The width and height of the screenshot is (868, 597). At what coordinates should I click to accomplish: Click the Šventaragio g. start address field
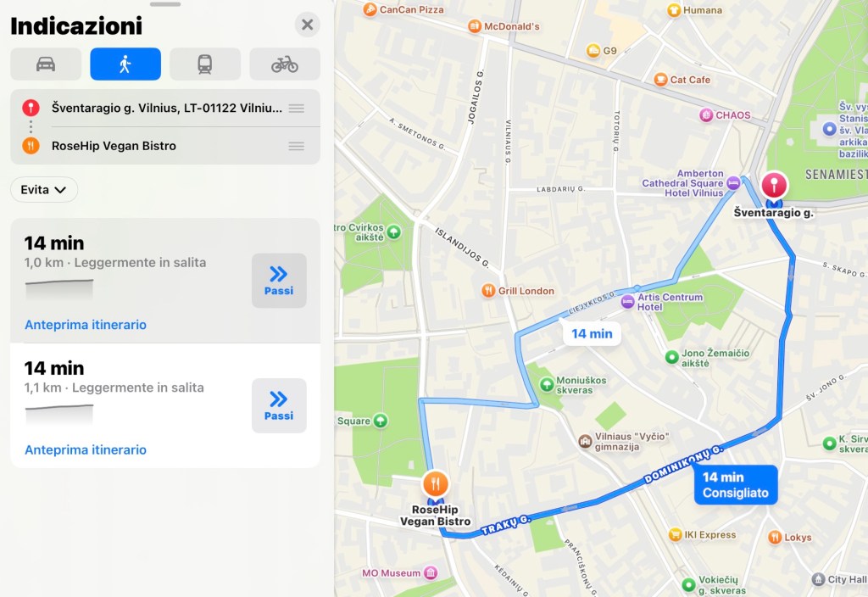pyautogui.click(x=165, y=108)
